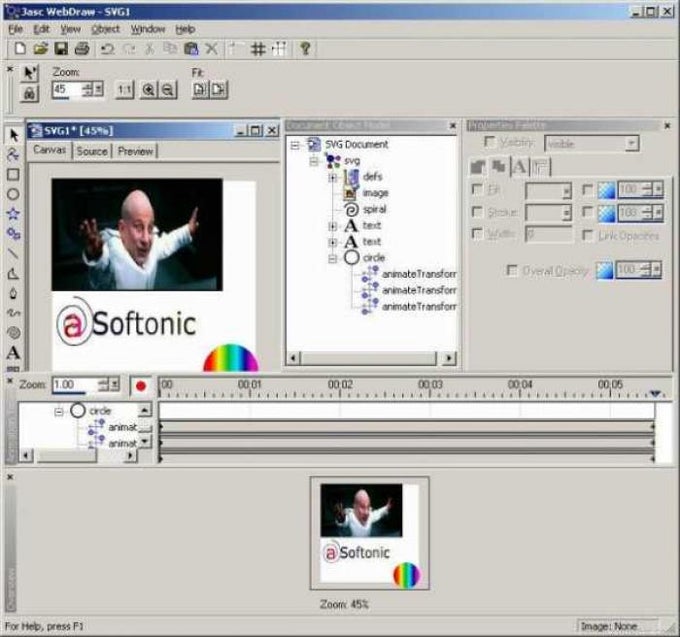
Task: Start recording animation with the red button
Action: pos(141,385)
